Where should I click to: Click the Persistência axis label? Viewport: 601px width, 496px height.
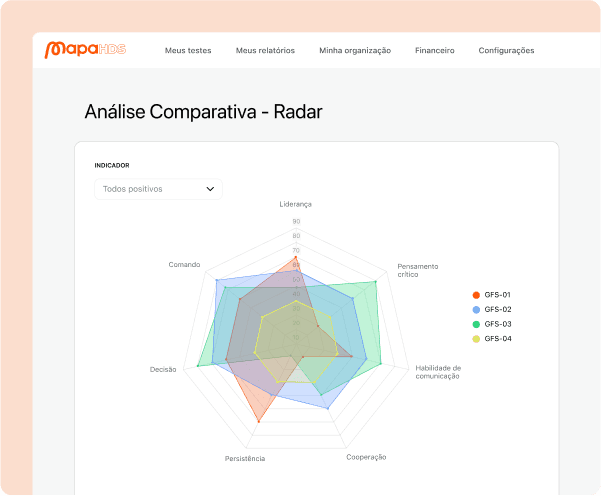(x=245, y=458)
